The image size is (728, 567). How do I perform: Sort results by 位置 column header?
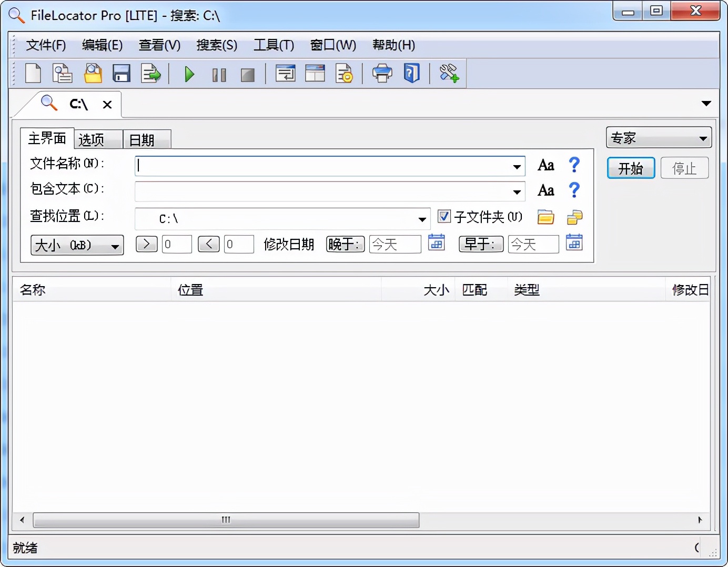click(276, 290)
